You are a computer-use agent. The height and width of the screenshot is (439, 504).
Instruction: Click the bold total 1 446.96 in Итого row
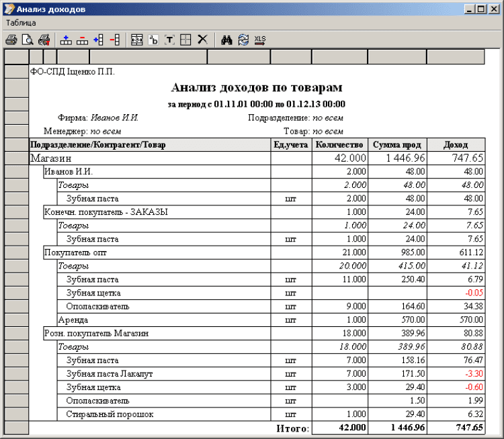tap(408, 428)
